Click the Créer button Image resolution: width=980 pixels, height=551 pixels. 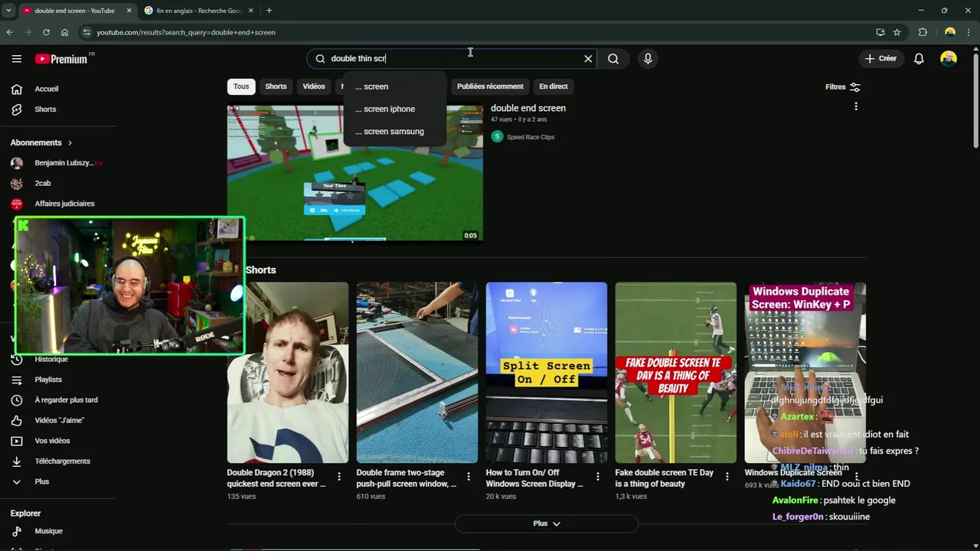point(880,59)
